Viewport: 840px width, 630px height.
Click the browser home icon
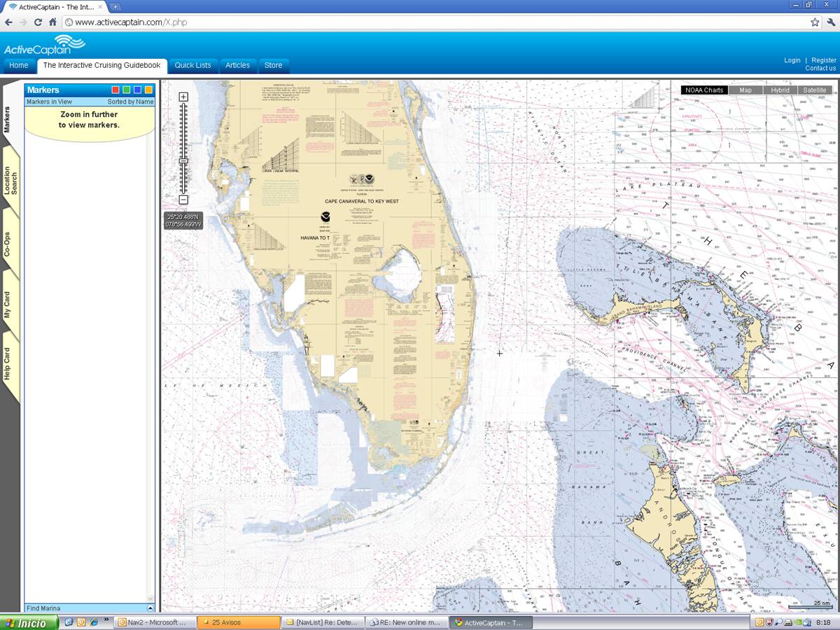52,22
